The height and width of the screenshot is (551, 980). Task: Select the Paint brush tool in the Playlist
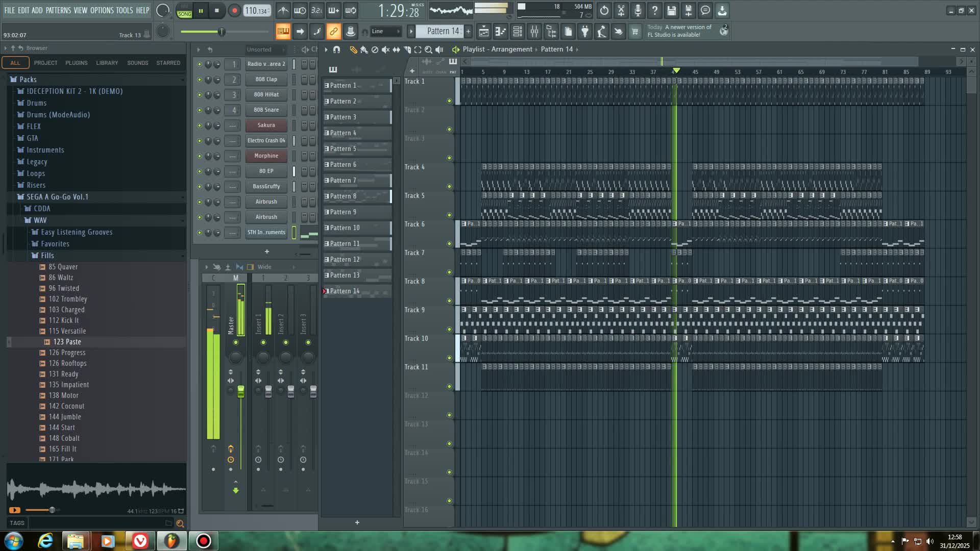(x=363, y=49)
